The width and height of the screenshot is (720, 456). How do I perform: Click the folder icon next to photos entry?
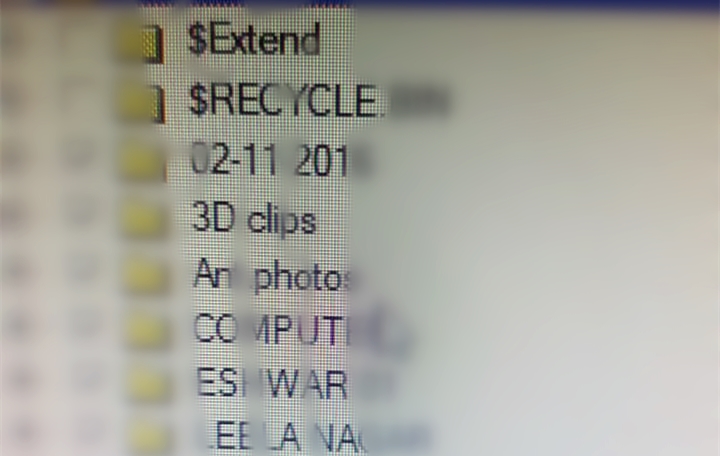coord(146,276)
